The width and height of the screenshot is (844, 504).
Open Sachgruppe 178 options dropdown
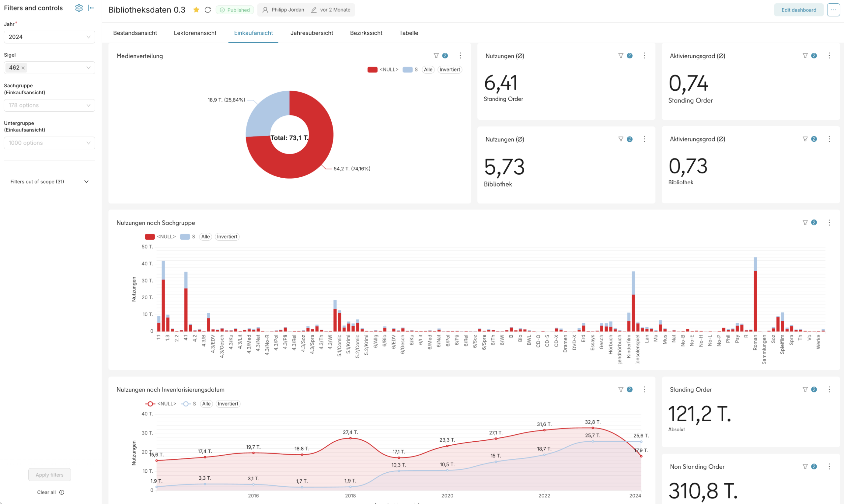pyautogui.click(x=49, y=105)
